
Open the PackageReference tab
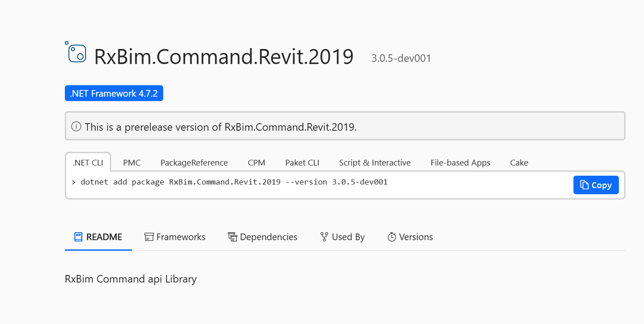point(194,162)
